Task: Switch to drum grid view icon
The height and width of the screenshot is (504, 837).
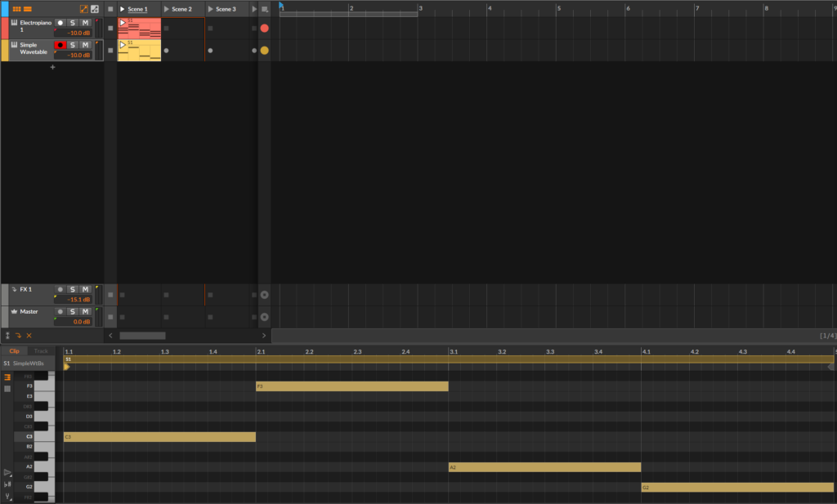Action: coord(7,389)
